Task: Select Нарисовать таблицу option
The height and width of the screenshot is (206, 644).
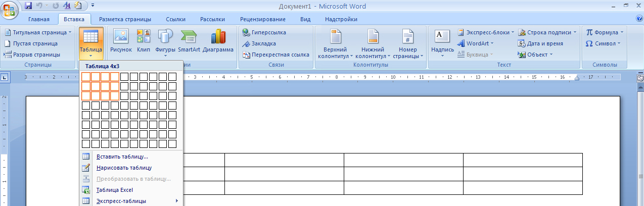Action: pyautogui.click(x=124, y=168)
